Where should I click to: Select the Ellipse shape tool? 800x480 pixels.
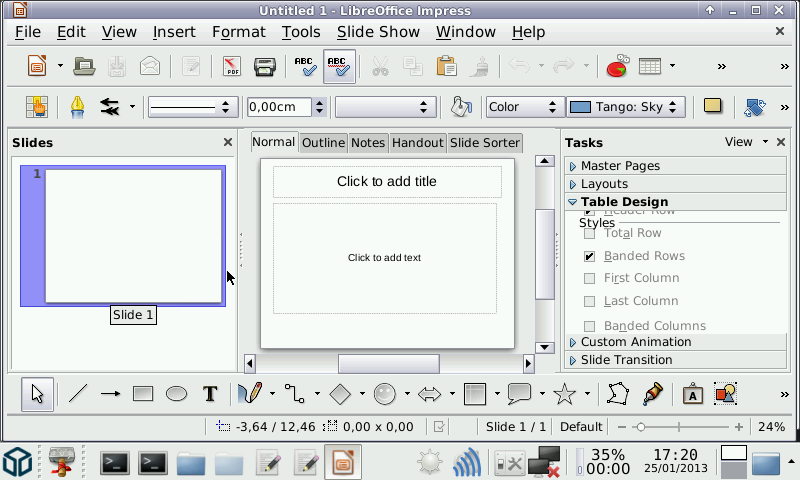click(x=176, y=394)
